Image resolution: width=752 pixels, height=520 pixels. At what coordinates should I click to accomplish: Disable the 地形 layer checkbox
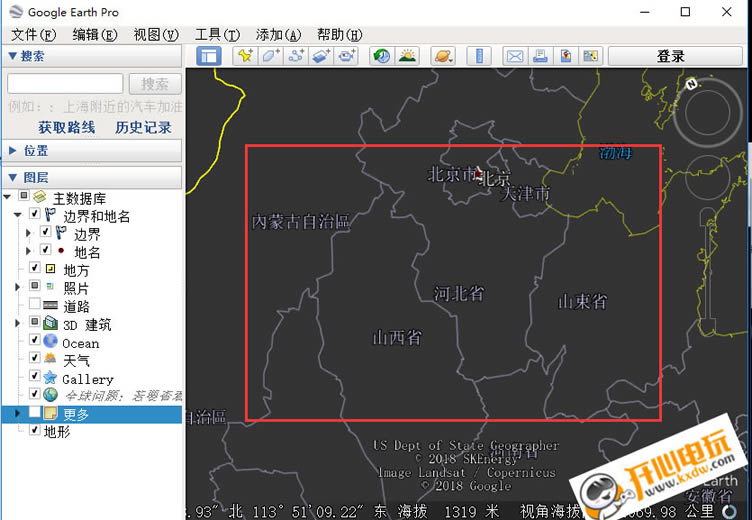click(x=35, y=431)
